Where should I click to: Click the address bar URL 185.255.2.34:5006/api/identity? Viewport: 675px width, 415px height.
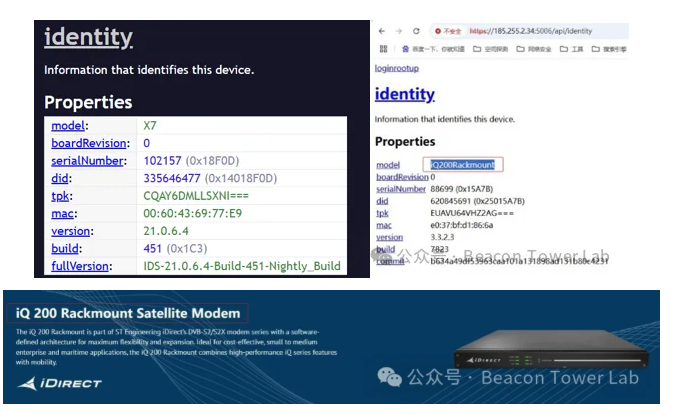point(531,31)
